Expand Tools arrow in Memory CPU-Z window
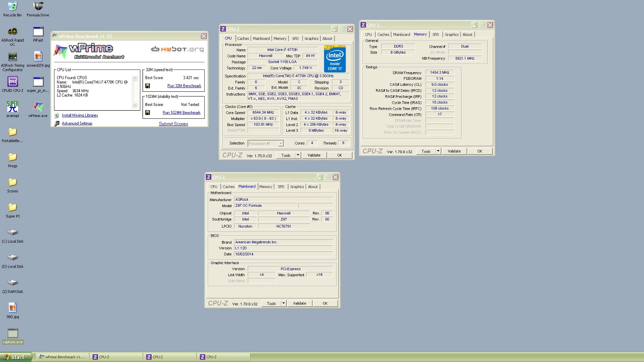The width and height of the screenshot is (644, 362). [438, 151]
